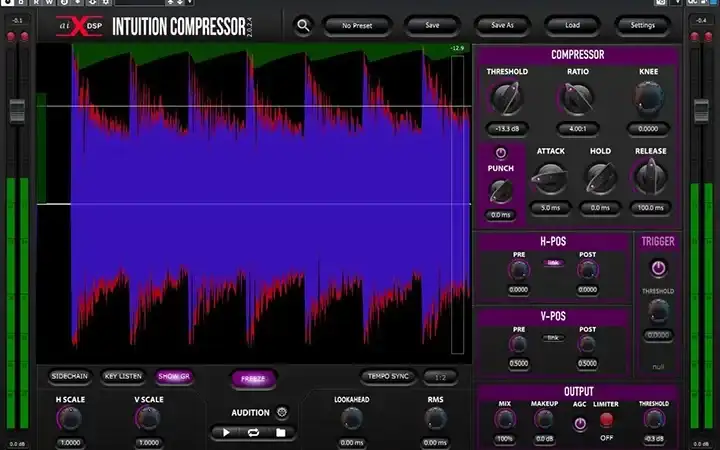The image size is (720, 450).
Task: Select the V-POS Post 0.5000 value
Action: pos(587,364)
